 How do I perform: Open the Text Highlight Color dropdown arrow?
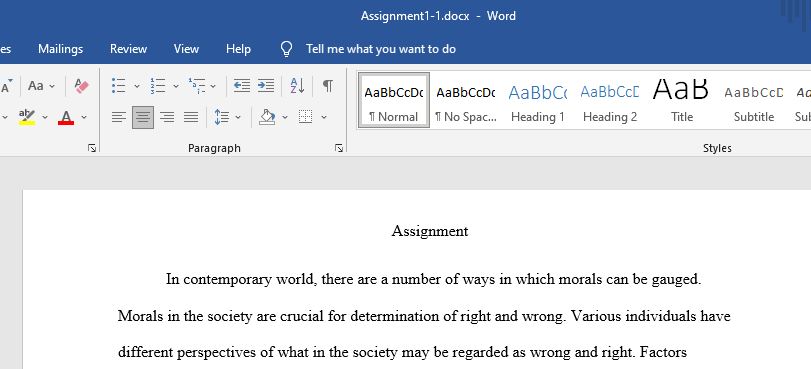coord(44,117)
